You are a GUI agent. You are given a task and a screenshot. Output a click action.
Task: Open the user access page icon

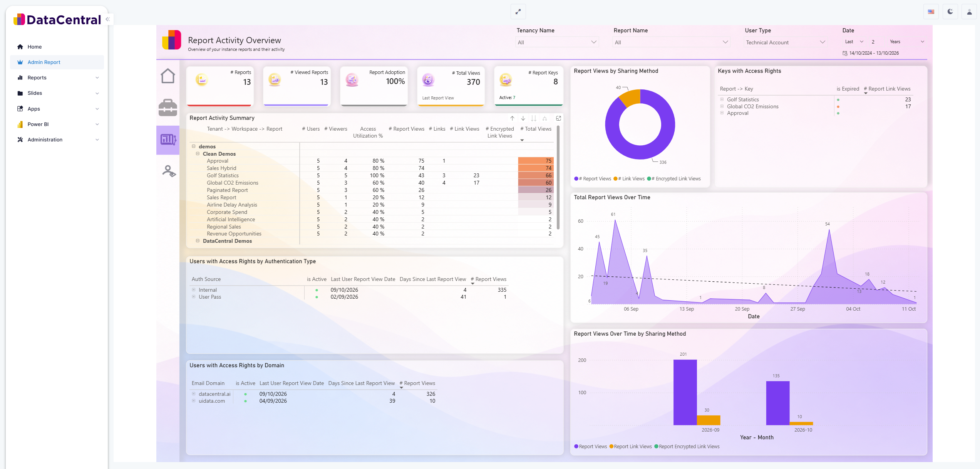click(x=169, y=171)
